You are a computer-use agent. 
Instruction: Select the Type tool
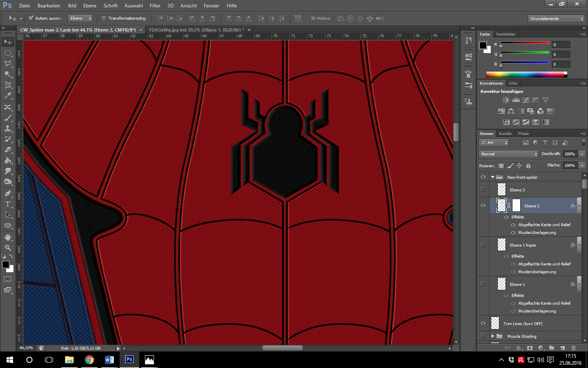tap(8, 204)
